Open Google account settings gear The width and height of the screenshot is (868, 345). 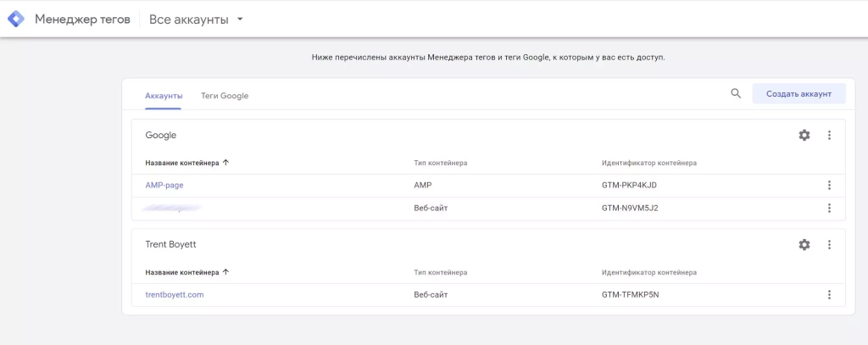point(804,135)
